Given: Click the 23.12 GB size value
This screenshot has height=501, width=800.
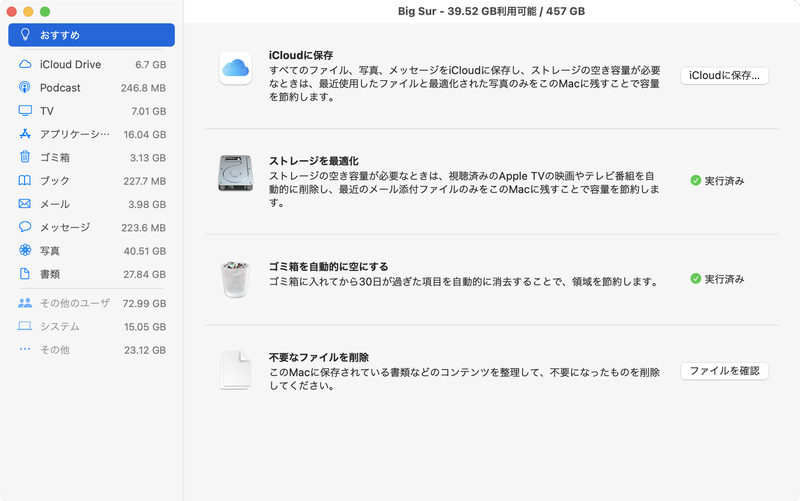Looking at the screenshot, I should (x=145, y=350).
